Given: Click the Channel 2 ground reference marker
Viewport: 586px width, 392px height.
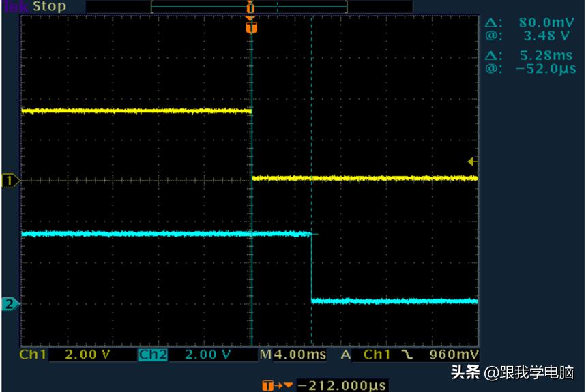Looking at the screenshot, I should 10,304.
